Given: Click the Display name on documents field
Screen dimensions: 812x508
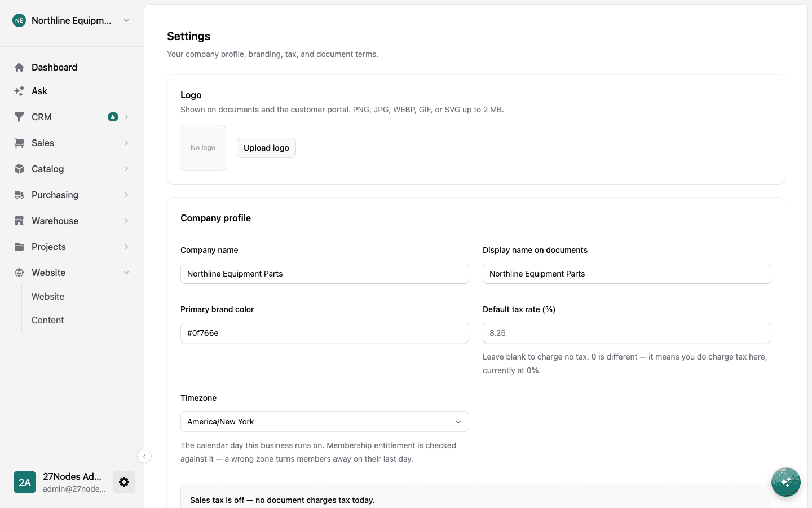Looking at the screenshot, I should click(627, 274).
